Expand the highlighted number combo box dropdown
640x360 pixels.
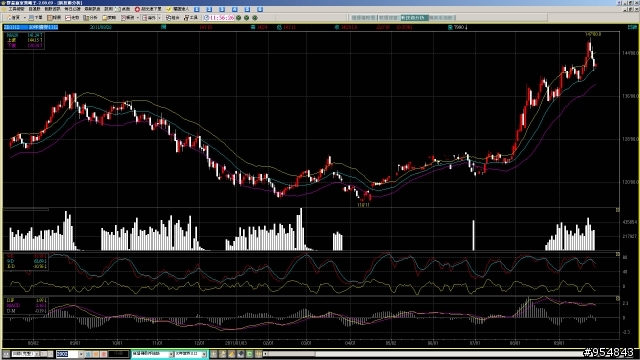[81, 354]
